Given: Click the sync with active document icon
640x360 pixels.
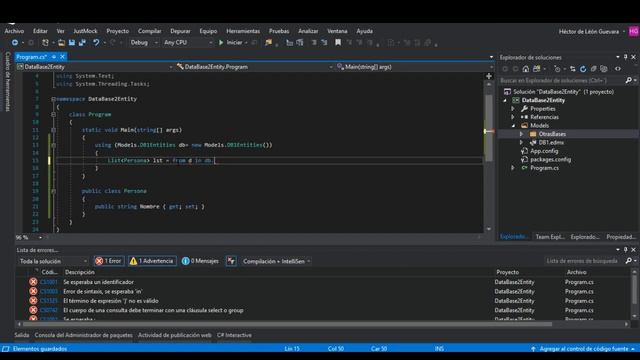Looking at the screenshot, I should (573, 69).
